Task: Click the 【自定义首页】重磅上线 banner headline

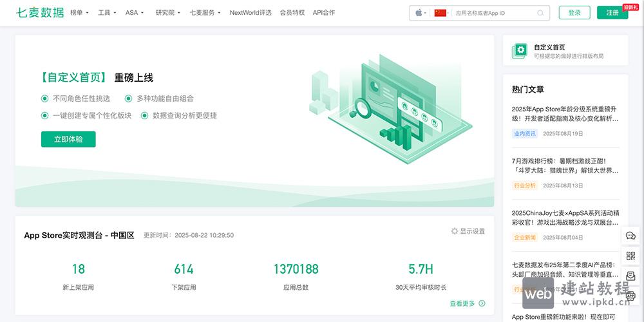Action: click(x=97, y=78)
